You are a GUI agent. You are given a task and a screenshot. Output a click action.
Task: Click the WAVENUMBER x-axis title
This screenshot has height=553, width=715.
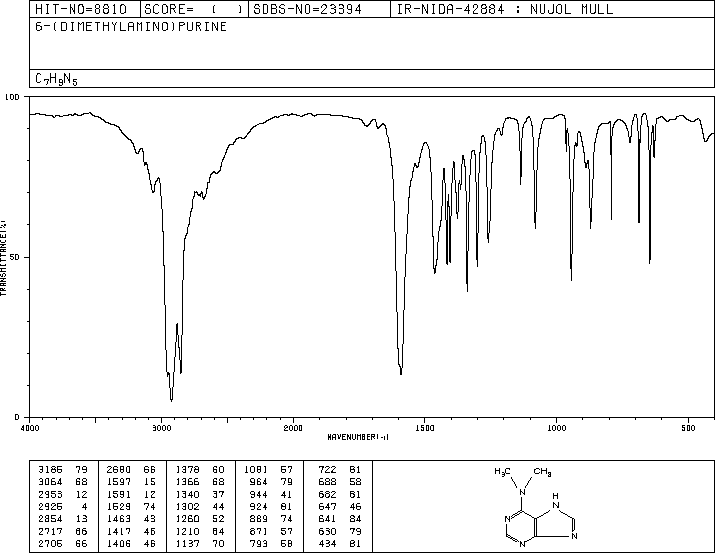[358, 437]
